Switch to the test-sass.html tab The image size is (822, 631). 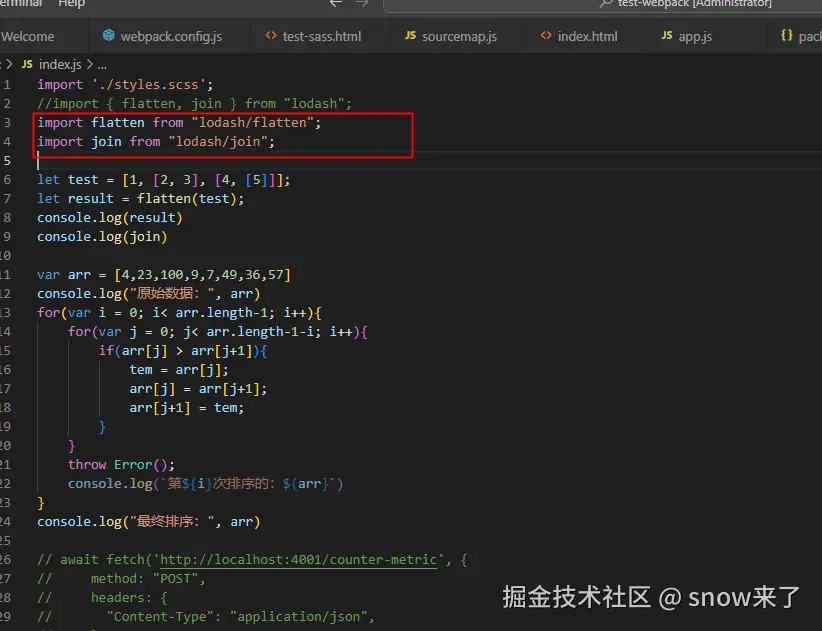tap(320, 37)
